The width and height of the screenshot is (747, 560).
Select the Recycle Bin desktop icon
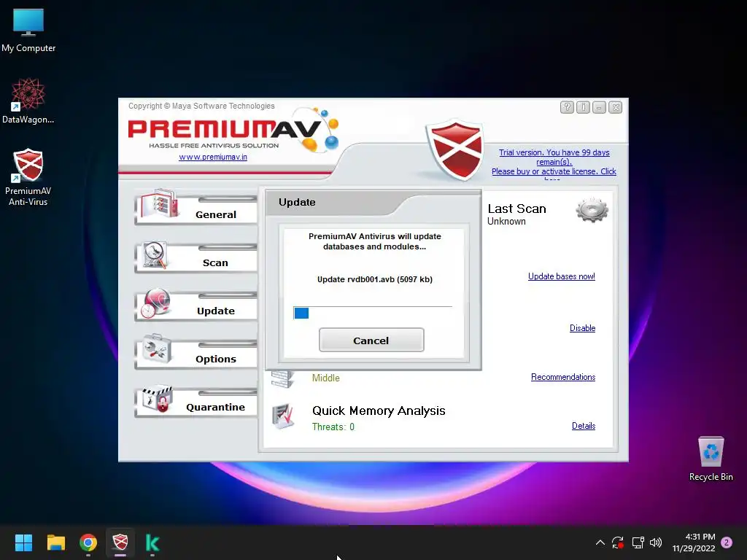coord(711,459)
